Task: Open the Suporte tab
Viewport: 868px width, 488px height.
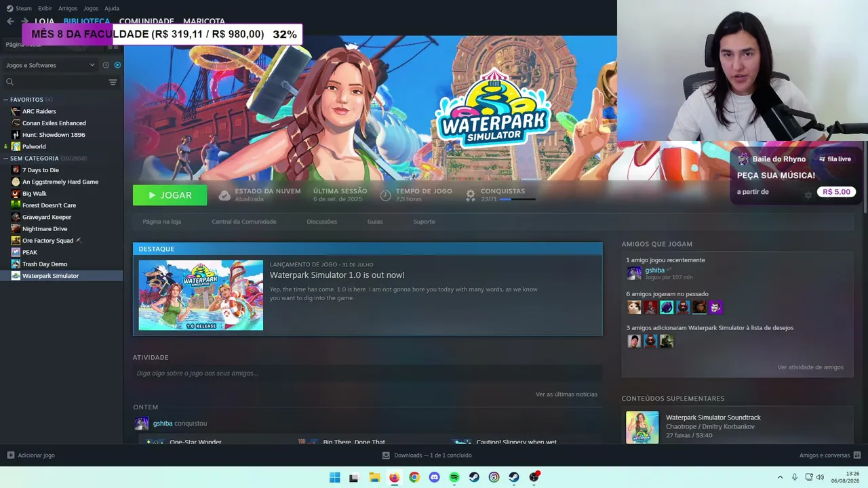Action: pos(425,222)
